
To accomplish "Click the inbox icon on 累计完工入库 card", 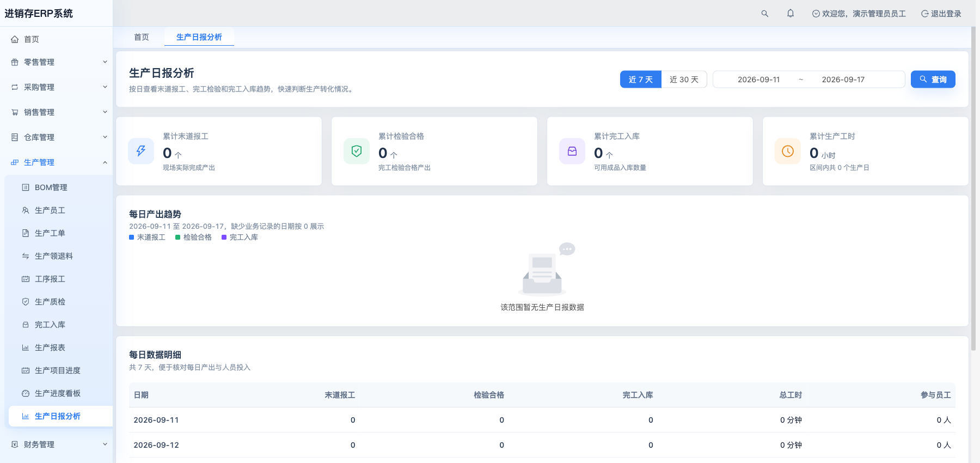I will [x=572, y=151].
